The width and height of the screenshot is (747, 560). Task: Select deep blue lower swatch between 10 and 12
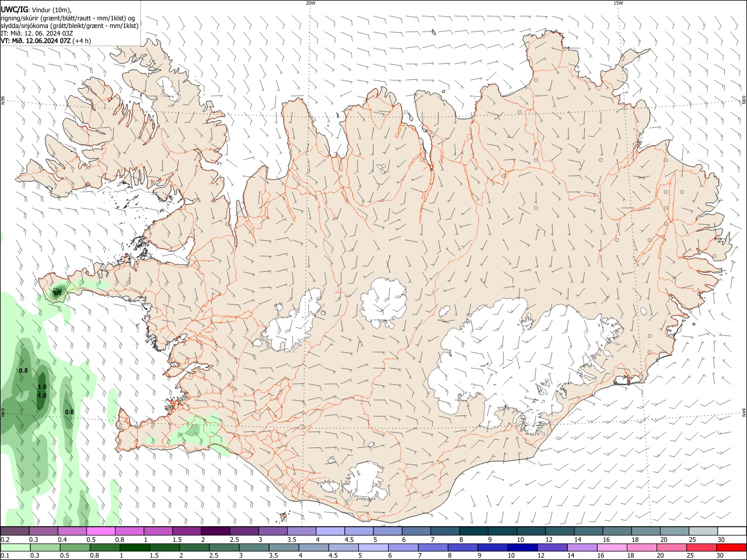522,547
